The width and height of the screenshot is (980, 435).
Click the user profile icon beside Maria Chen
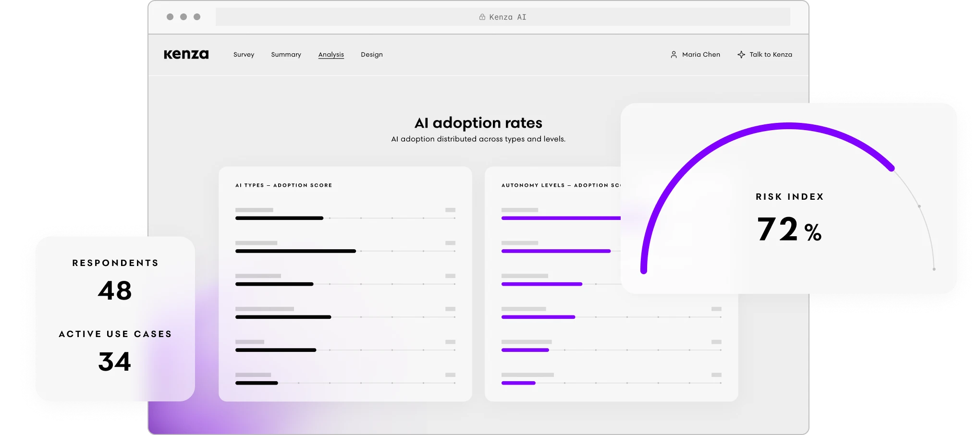tap(674, 55)
